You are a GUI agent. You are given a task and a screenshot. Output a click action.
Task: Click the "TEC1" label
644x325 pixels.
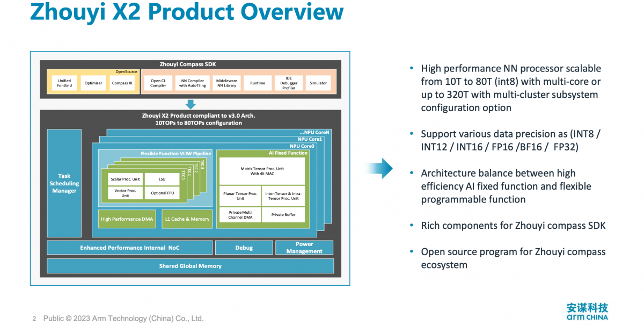[x=189, y=172]
